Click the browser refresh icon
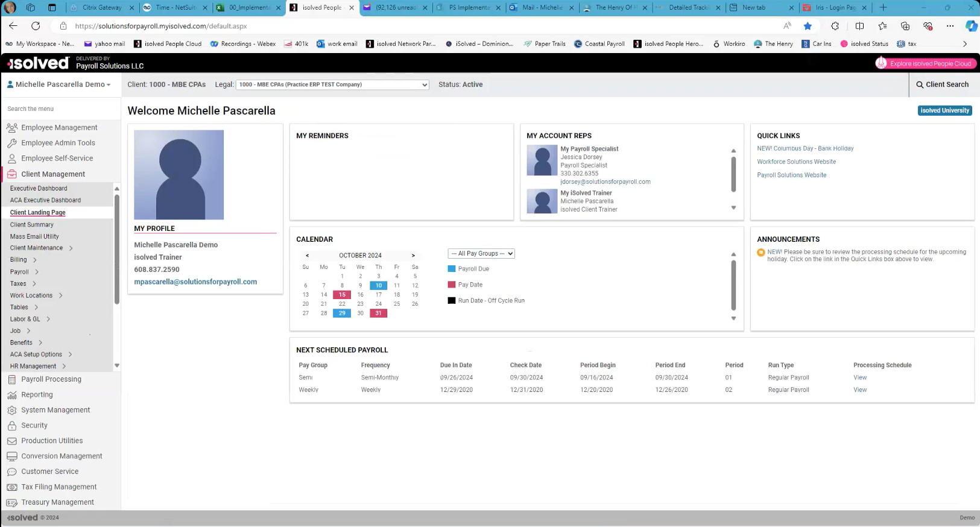Screen dimensions: 980x527 [36, 26]
